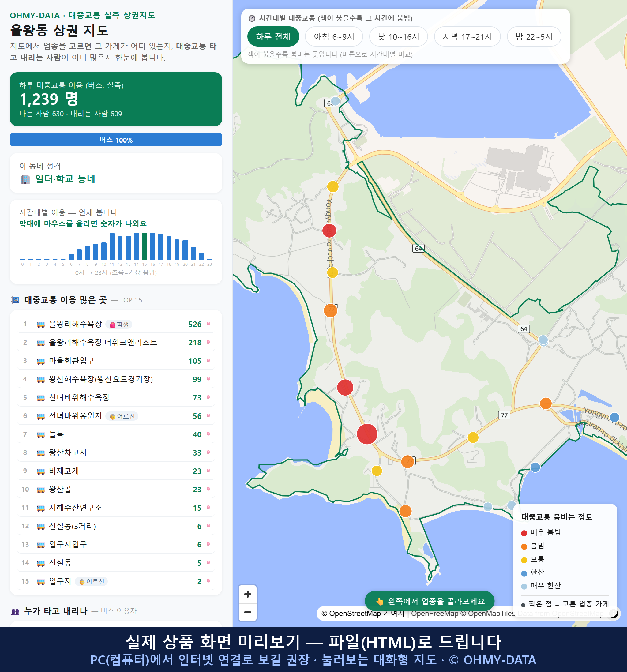
Task: Zoom in the map with plus button
Action: click(x=247, y=594)
